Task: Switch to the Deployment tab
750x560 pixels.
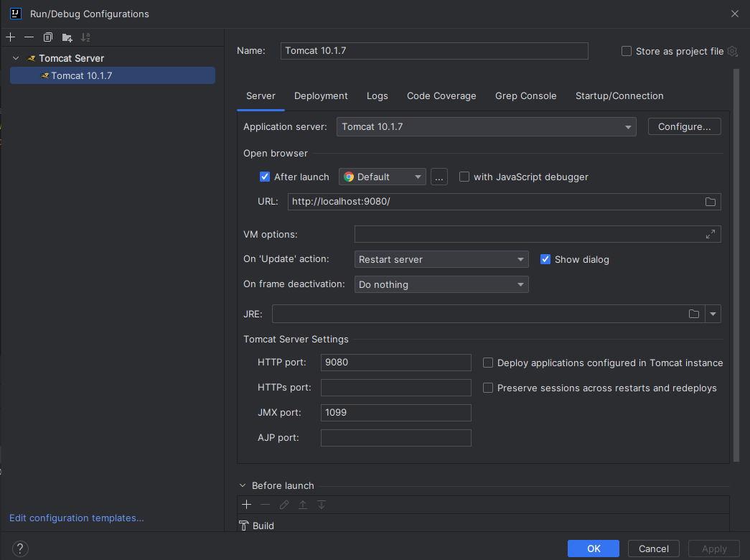Action: (x=321, y=95)
